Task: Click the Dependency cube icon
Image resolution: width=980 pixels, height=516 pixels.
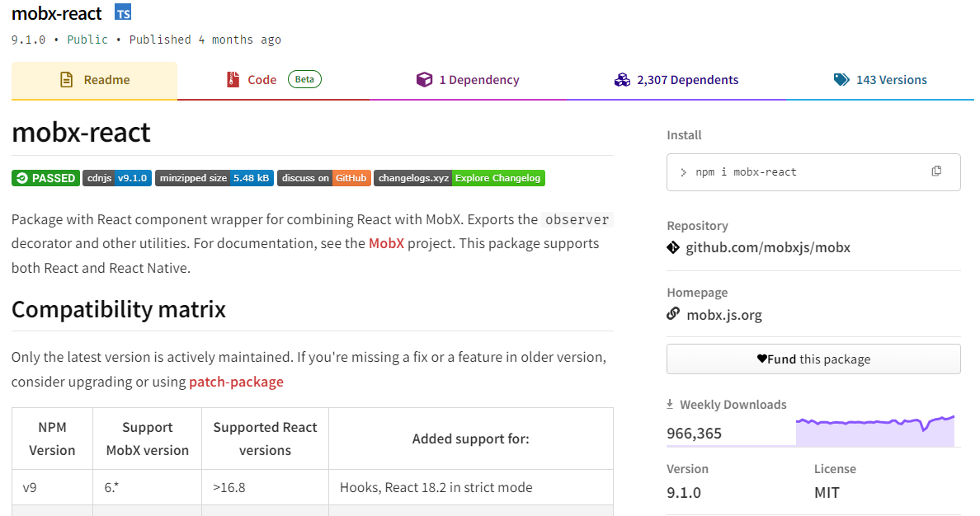Action: (424, 79)
